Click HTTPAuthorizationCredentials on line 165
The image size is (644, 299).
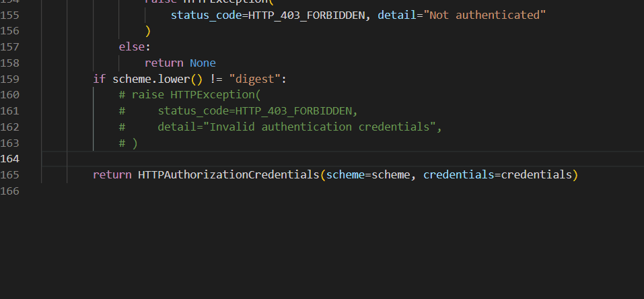point(229,175)
